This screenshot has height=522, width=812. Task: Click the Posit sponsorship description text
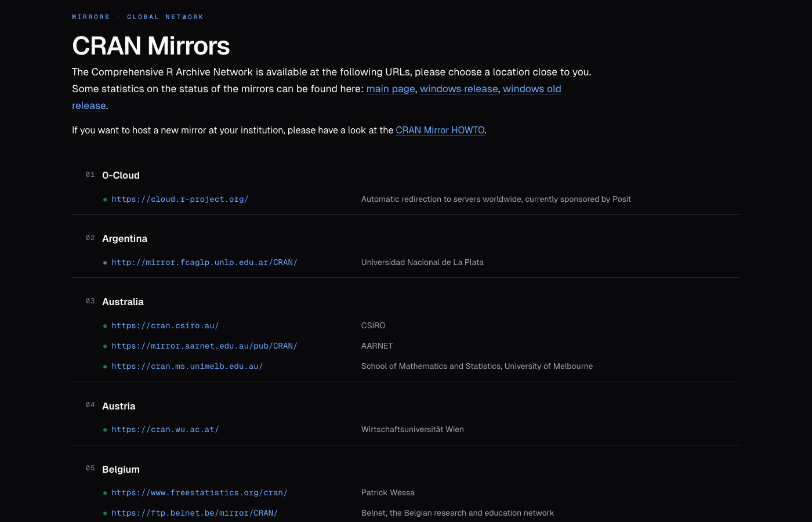click(x=496, y=199)
